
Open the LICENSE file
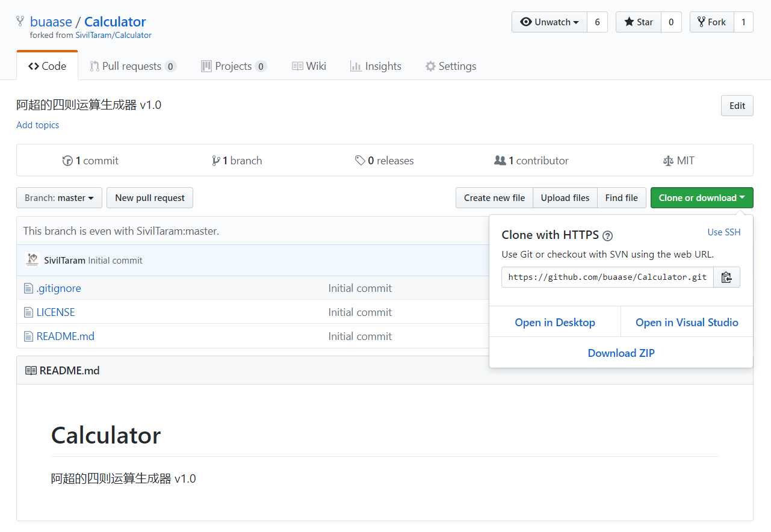click(x=56, y=312)
